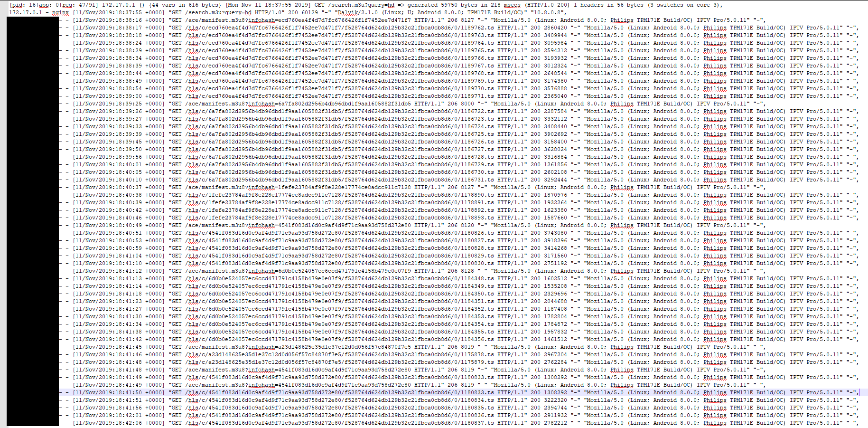The height and width of the screenshot is (428, 868).
Task: Click segment filename 1189769.ts
Action: point(477,81)
